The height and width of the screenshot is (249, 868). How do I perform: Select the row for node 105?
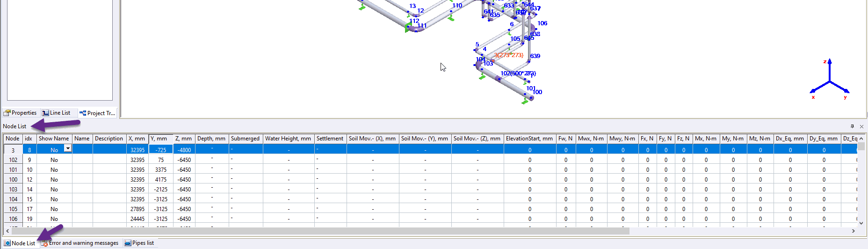(x=430, y=209)
